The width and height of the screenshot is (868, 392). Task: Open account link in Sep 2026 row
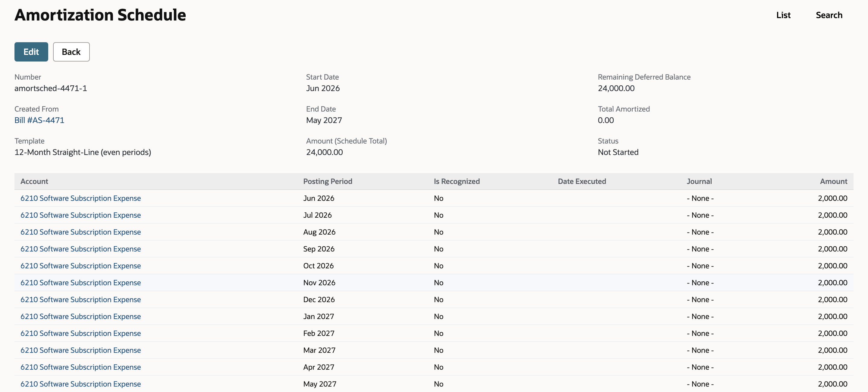tap(80, 249)
